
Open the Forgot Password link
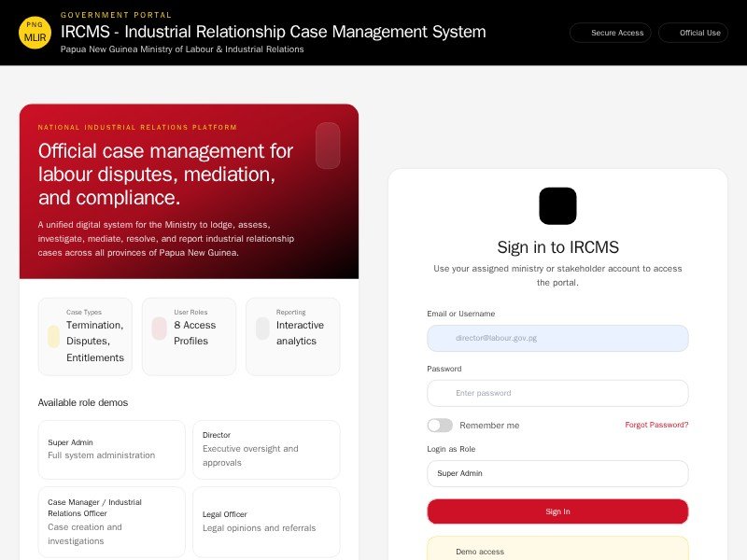tap(656, 425)
